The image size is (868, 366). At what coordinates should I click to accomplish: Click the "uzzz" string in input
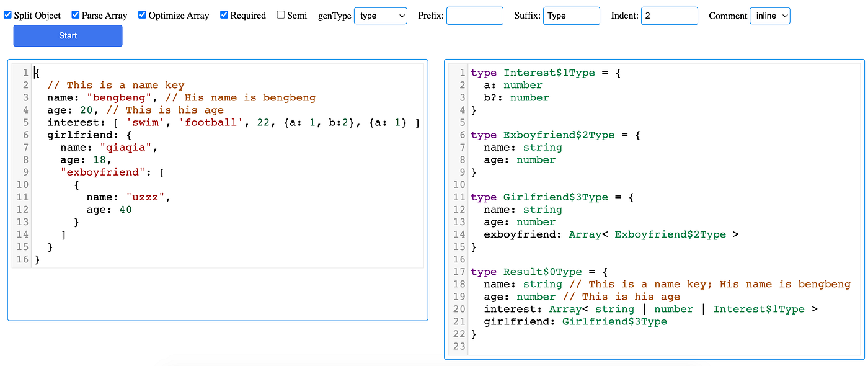pyautogui.click(x=146, y=197)
